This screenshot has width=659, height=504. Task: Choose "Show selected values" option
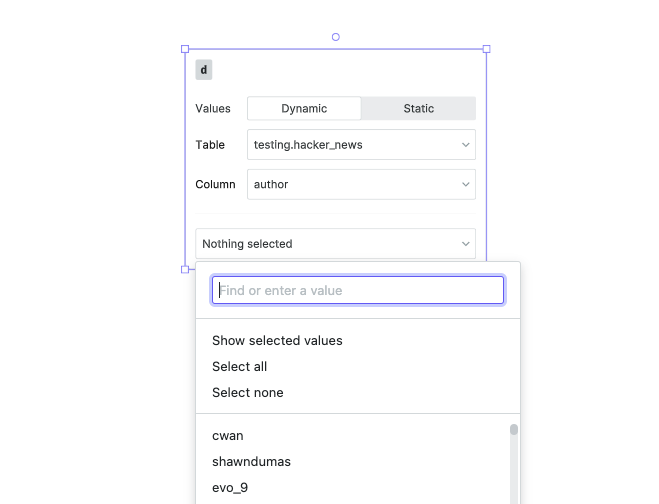[x=277, y=340]
